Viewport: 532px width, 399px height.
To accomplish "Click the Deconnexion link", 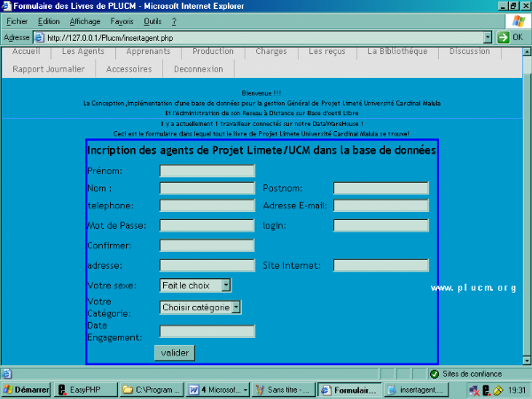I will tap(199, 69).
